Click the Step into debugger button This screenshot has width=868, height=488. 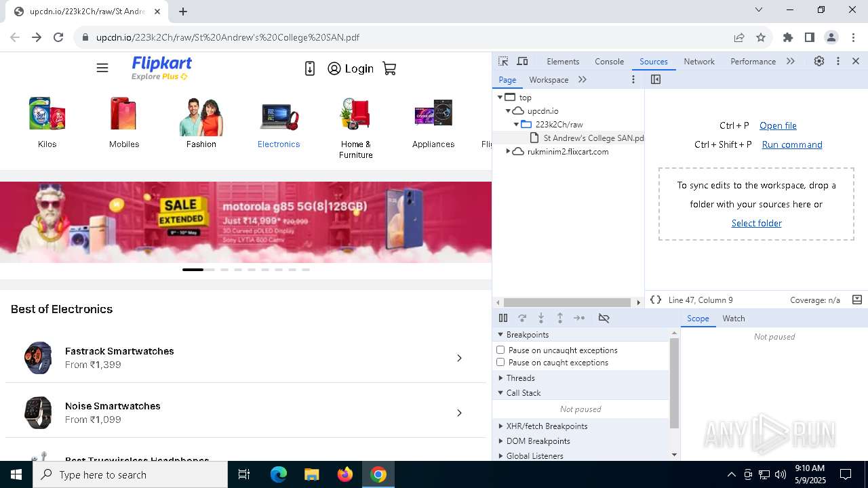point(541,318)
